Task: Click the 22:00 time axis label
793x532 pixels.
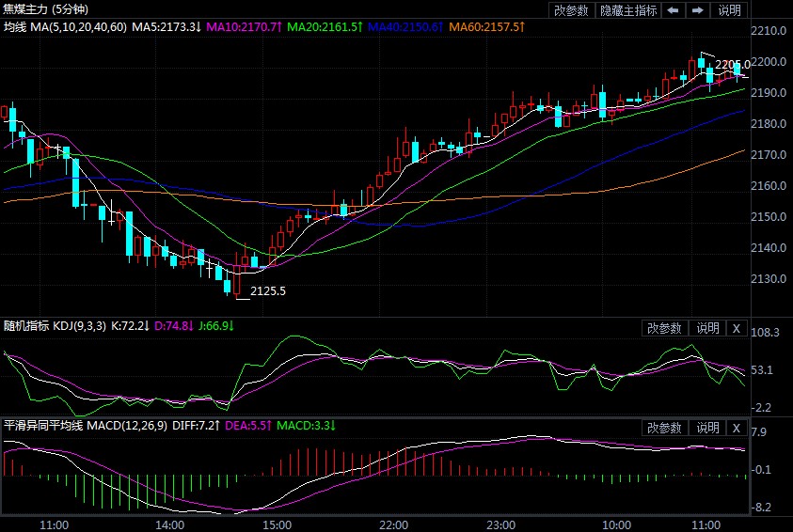Action: [392, 524]
